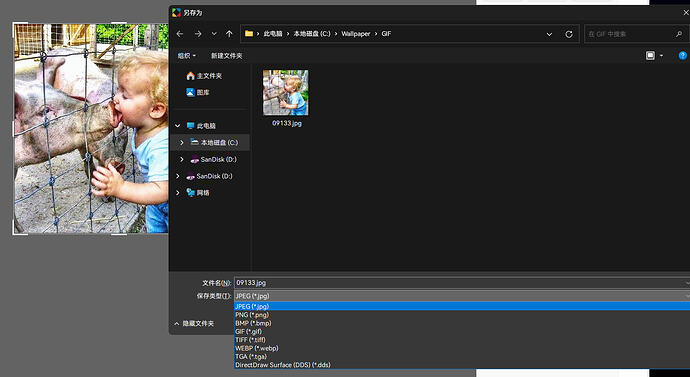Screen dimensions: 690x377
Task: Change the view layout icon
Action: (x=650, y=55)
